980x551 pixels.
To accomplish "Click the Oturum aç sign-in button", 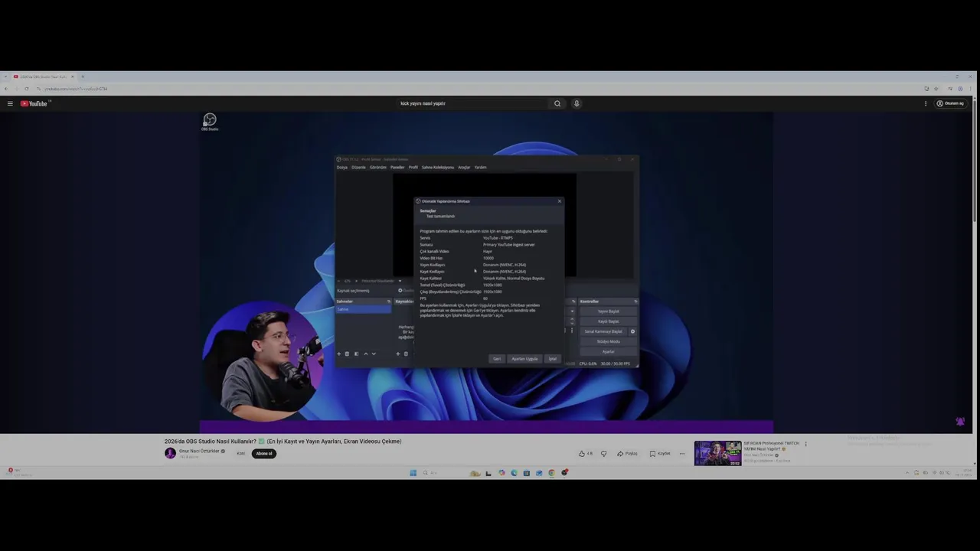I will pos(950,103).
